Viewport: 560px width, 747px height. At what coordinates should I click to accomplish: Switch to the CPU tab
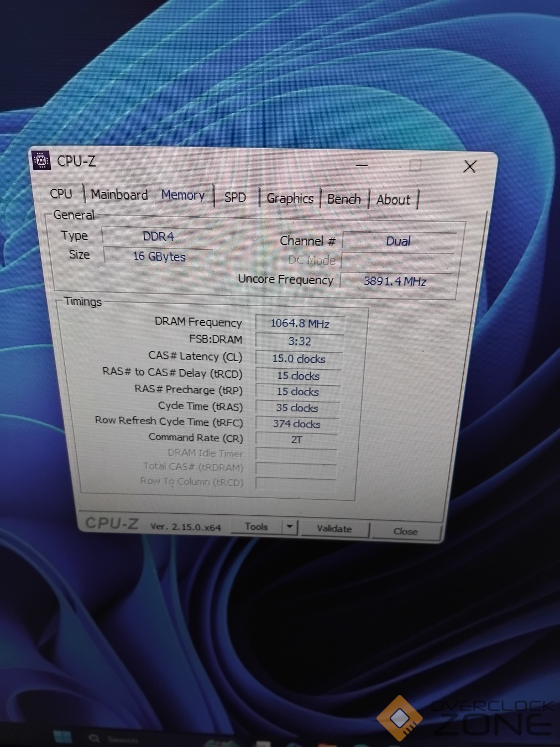pos(61,194)
